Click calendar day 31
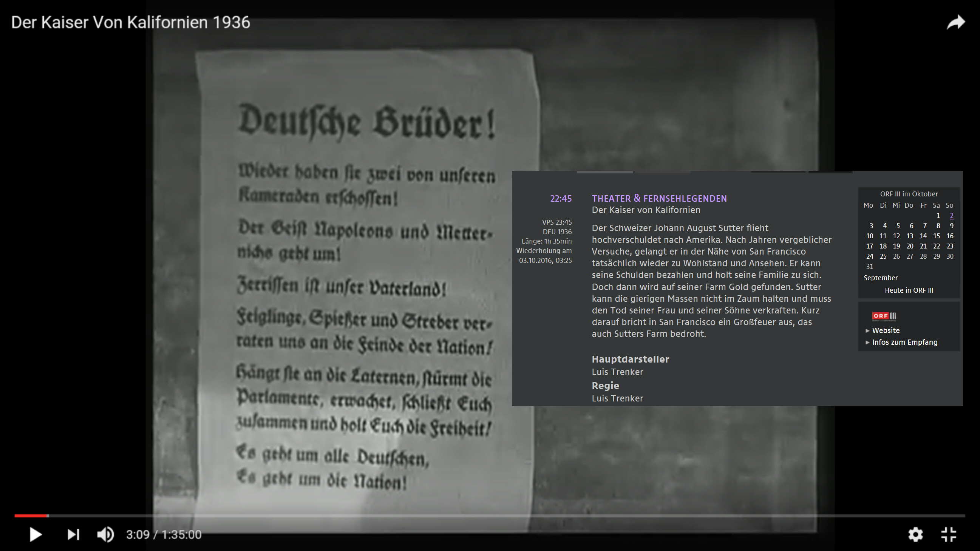 [869, 267]
